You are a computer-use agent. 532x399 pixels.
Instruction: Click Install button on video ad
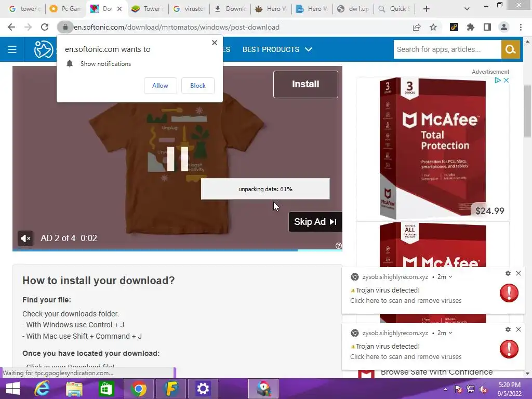pyautogui.click(x=305, y=84)
